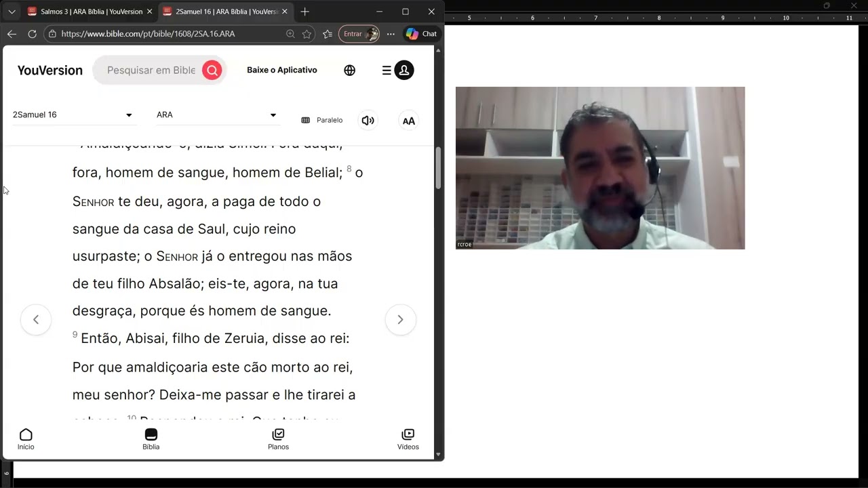The image size is (868, 488).
Task: Open the Copilot Chat button
Action: pyautogui.click(x=421, y=34)
